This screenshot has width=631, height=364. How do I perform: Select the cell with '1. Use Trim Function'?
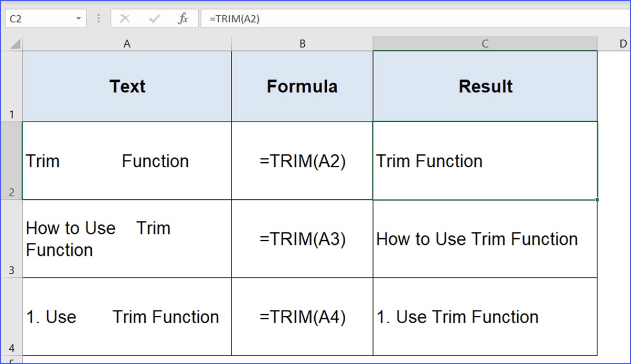point(485,317)
